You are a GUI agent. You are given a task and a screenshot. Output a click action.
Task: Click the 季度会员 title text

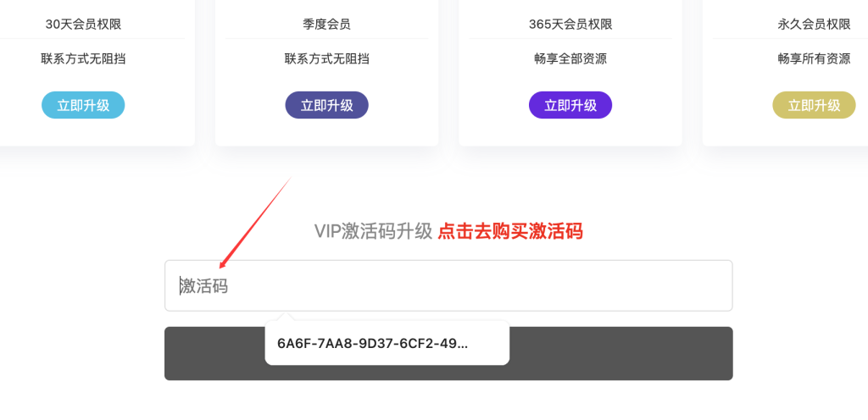click(x=326, y=25)
